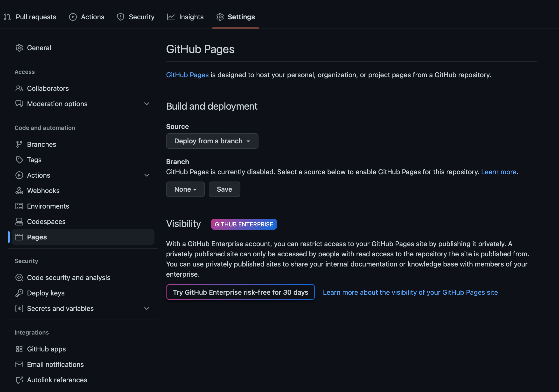Open Collaborators settings
The height and width of the screenshot is (392, 559).
83,88
